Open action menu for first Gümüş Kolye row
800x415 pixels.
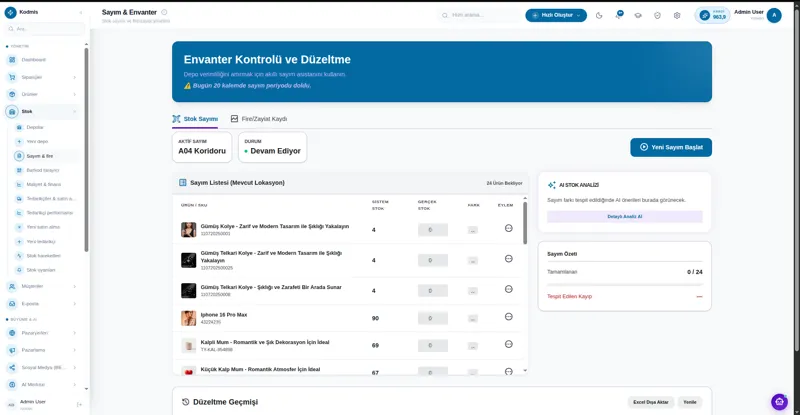pos(509,228)
